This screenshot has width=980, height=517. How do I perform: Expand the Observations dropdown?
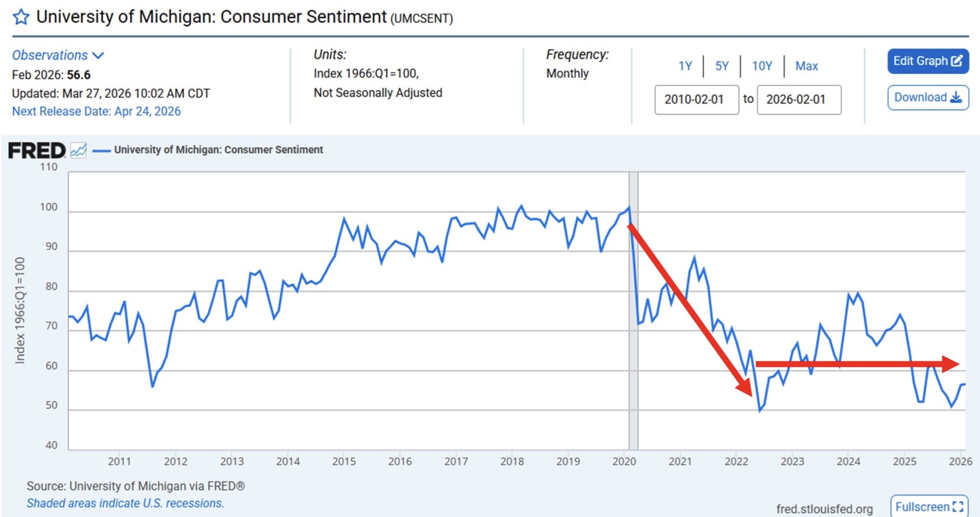[50, 55]
